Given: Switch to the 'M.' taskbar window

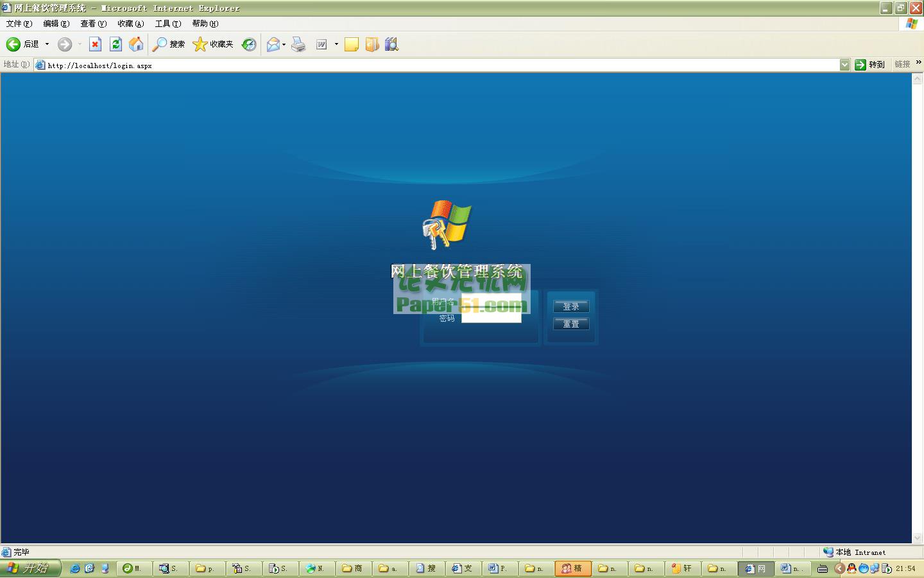Looking at the screenshot, I should point(135,568).
